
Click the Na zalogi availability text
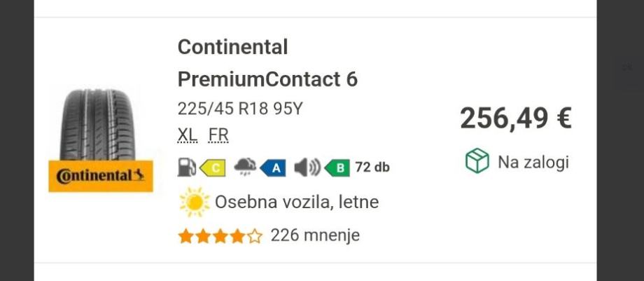pos(533,163)
